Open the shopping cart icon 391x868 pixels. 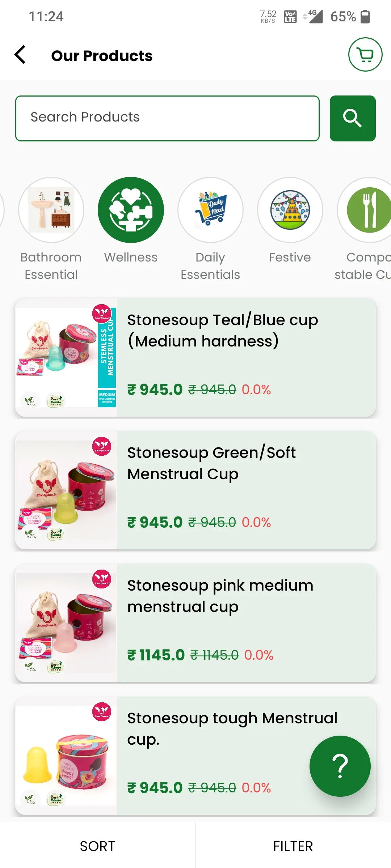coord(365,55)
